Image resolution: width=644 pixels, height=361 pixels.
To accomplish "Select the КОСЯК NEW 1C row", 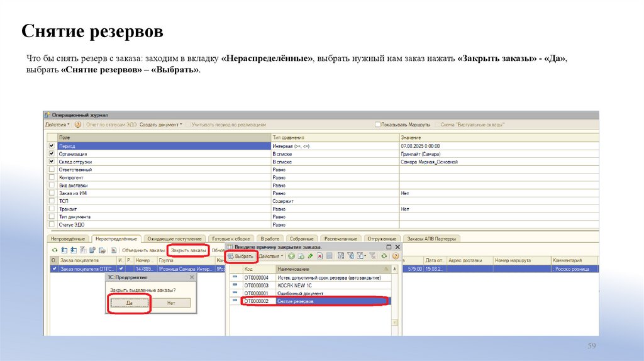I will click(x=310, y=285).
